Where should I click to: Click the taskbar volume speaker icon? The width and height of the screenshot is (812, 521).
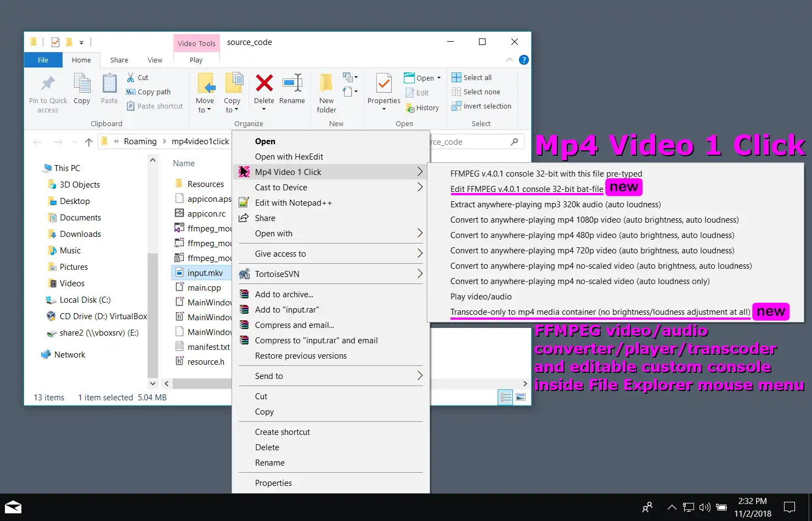click(x=705, y=507)
